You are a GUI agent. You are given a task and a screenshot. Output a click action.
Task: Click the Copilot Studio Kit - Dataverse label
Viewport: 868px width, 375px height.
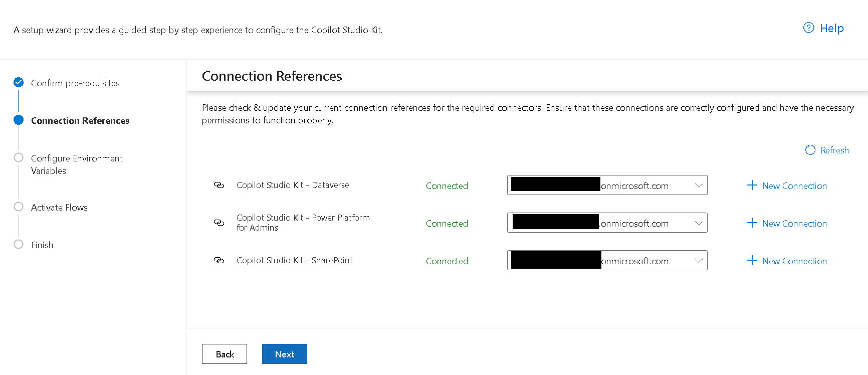tap(293, 185)
